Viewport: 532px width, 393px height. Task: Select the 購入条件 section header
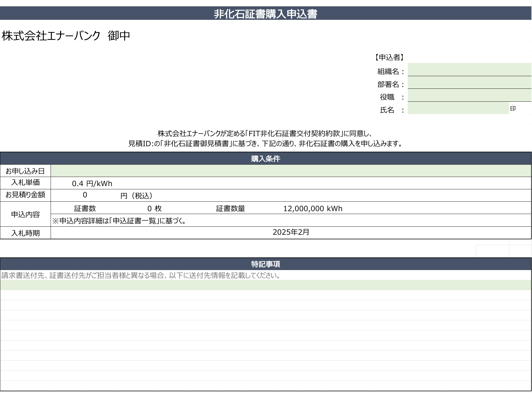(266, 159)
